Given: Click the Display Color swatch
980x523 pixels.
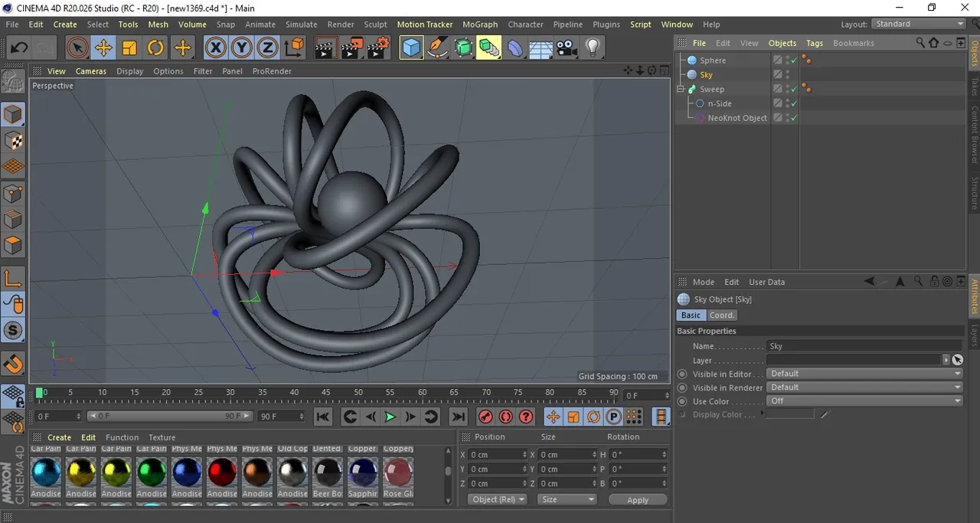Looking at the screenshot, I should pyautogui.click(x=790, y=414).
